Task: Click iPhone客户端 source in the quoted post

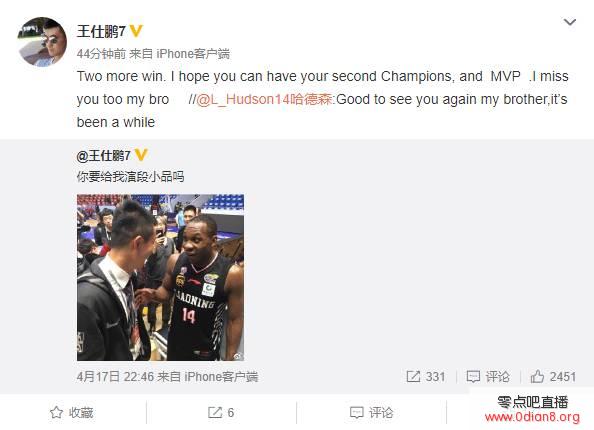Action: [x=221, y=377]
